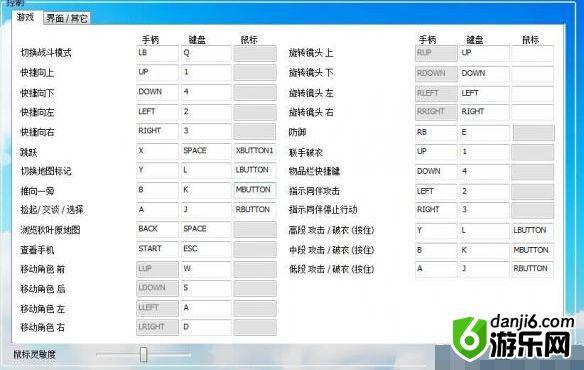This screenshot has width=584, height=370.
Task: Switch to the 界面 / 其它 tab
Action: point(67,18)
